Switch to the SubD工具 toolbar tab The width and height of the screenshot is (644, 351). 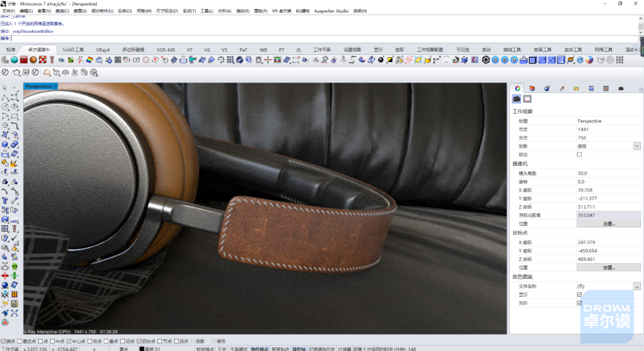pyautogui.click(x=73, y=49)
